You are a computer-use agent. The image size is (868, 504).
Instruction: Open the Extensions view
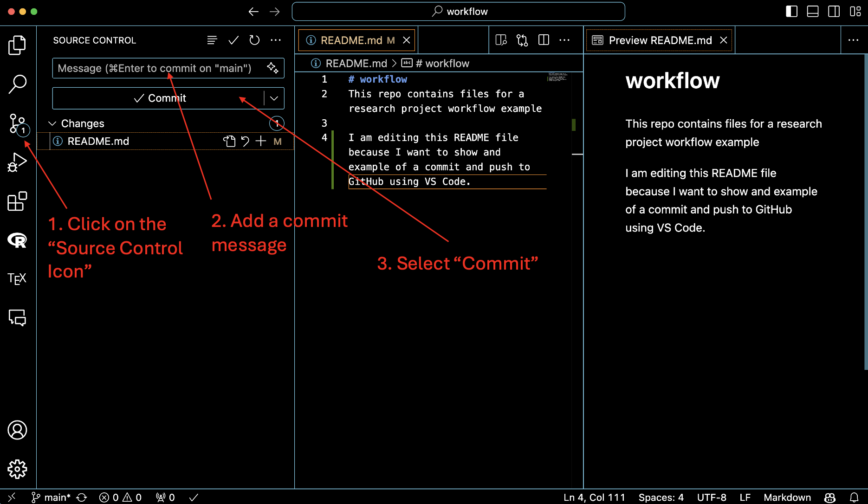coord(17,201)
